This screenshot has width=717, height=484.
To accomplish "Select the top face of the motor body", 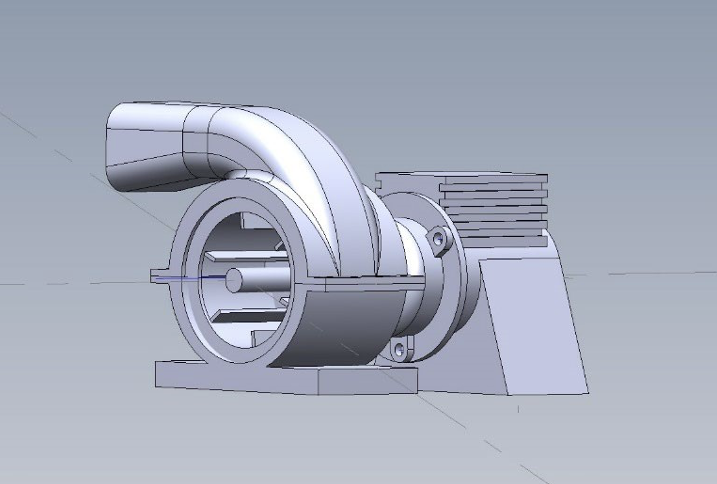I will pos(462,177).
